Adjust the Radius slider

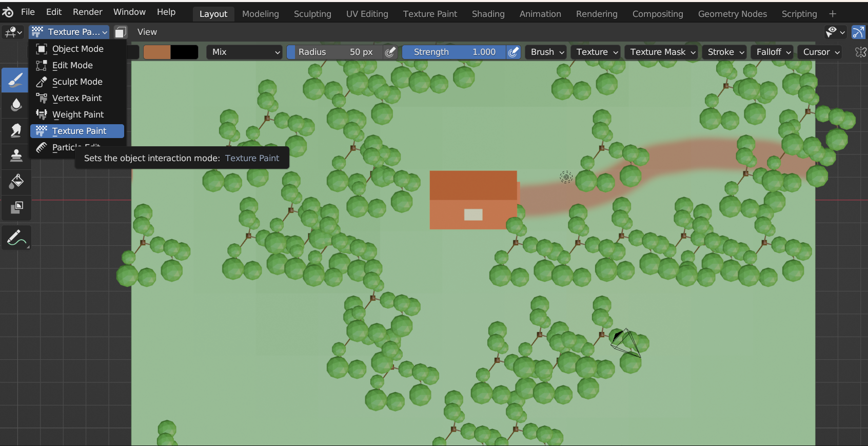click(335, 52)
